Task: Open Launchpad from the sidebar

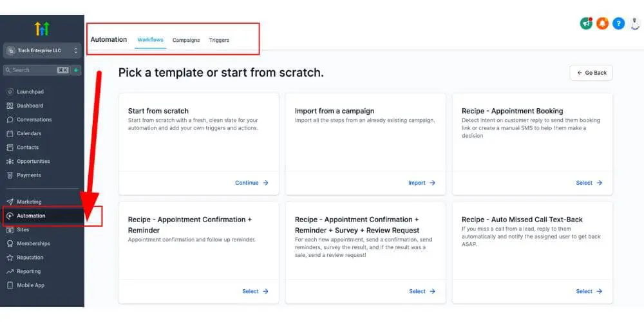Action: coord(30,91)
